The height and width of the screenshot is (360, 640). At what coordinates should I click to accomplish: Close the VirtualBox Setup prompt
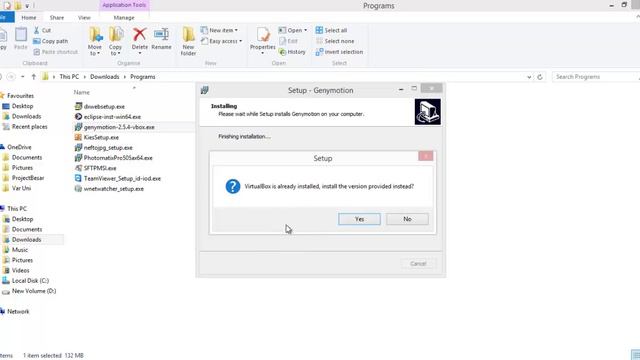pos(426,156)
